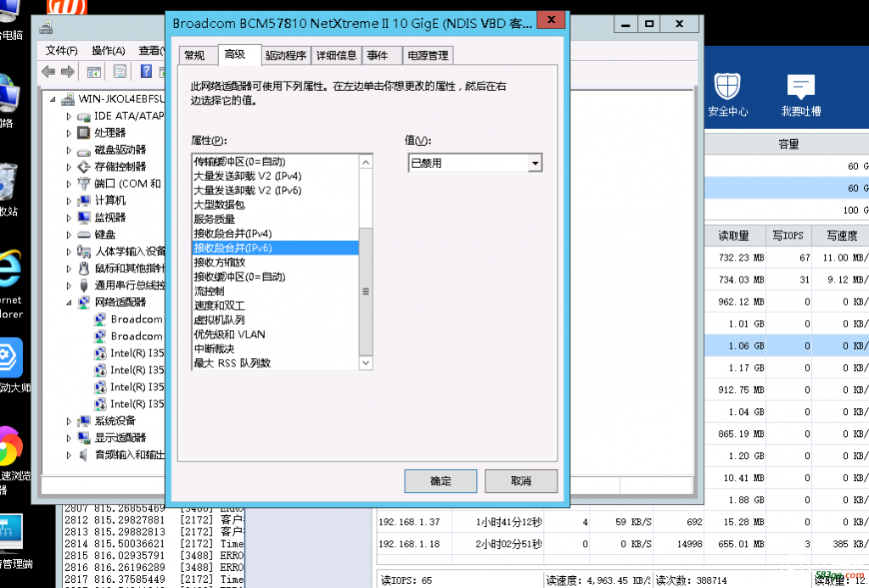
Task: Switch to the 驱动程序 tab
Action: (286, 55)
